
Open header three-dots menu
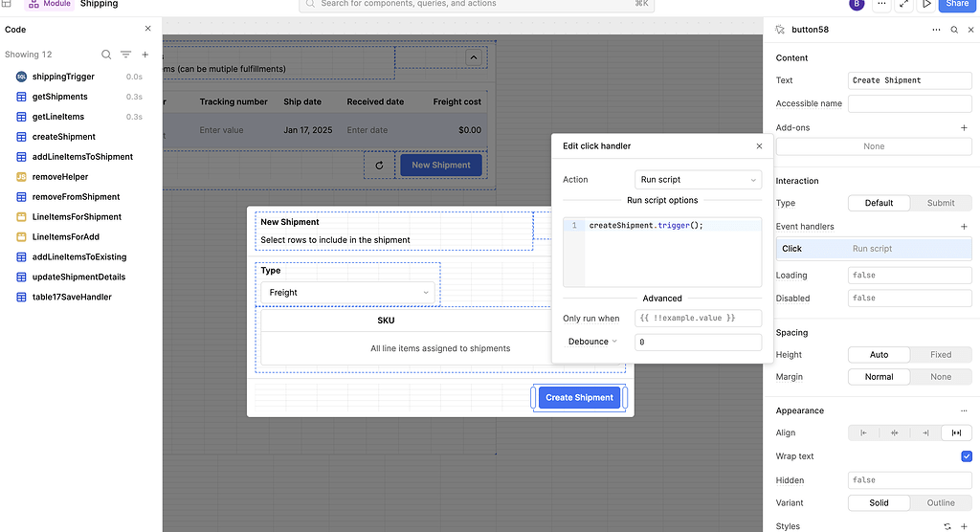[x=881, y=4]
